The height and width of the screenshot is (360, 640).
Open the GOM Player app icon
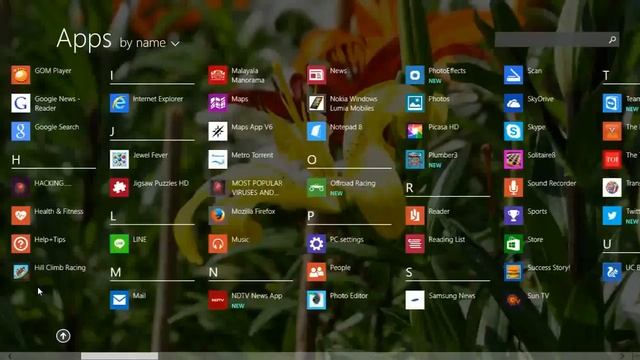(20, 75)
